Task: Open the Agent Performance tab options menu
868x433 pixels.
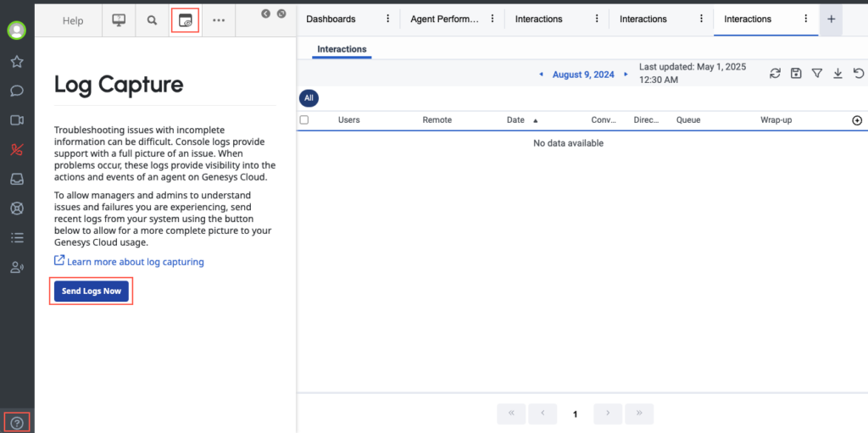Action: pos(492,19)
